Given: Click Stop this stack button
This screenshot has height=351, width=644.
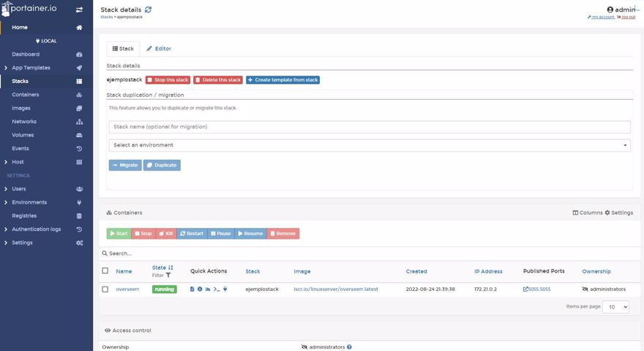Looking at the screenshot, I should (168, 80).
